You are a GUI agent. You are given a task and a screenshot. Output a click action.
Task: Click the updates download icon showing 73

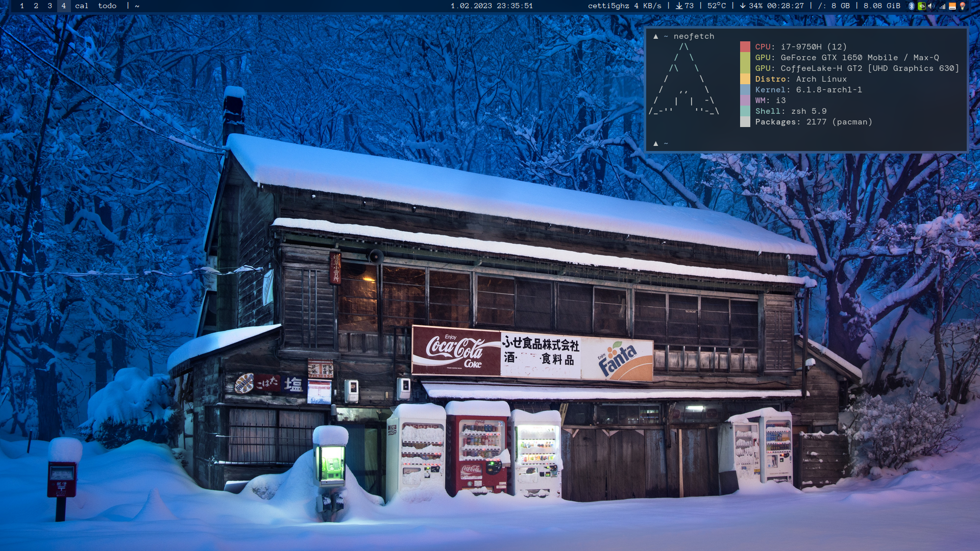679,6
